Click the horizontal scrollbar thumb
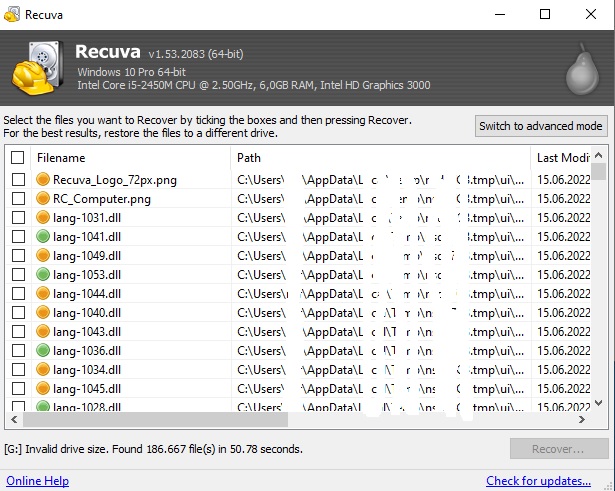This screenshot has width=615, height=491. coord(155,419)
